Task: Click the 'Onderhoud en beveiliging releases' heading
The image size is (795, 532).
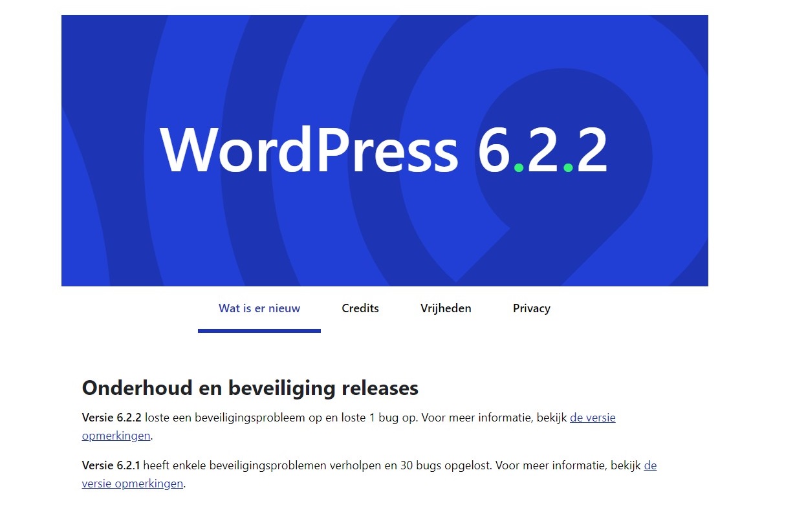Action: [x=250, y=388]
